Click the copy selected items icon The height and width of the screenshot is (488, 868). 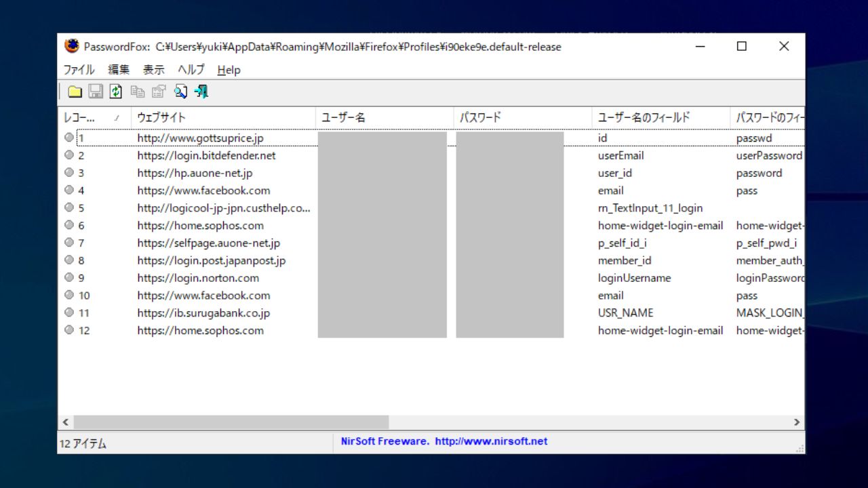pos(138,91)
